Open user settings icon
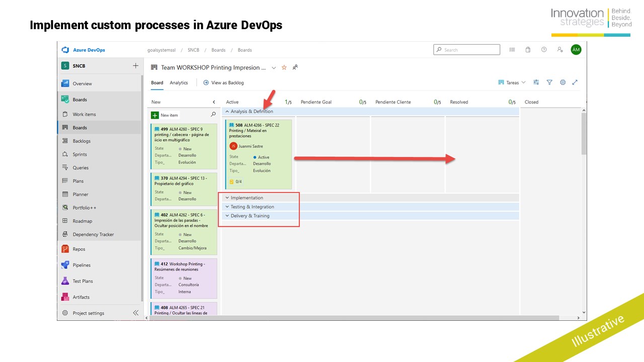 pyautogui.click(x=560, y=50)
